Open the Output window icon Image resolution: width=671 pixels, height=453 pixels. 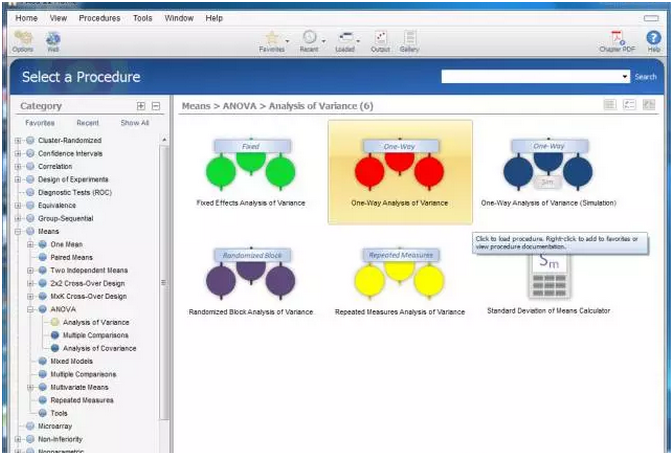pyautogui.click(x=380, y=38)
